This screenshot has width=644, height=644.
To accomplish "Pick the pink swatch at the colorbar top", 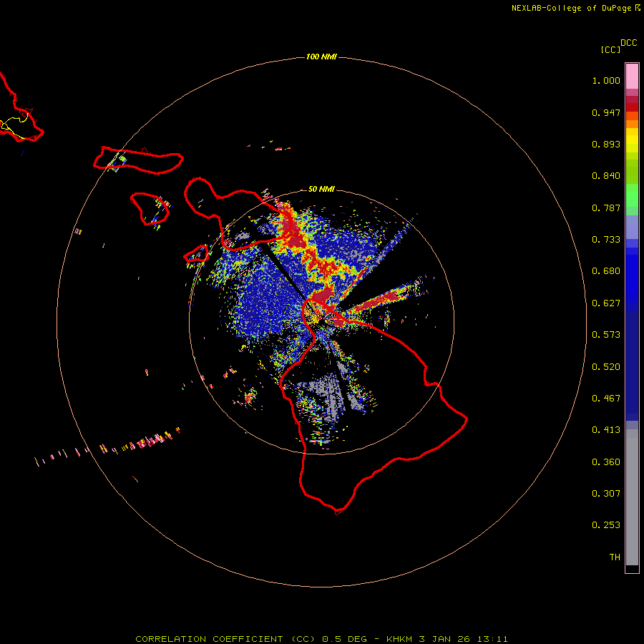I will (632, 77).
